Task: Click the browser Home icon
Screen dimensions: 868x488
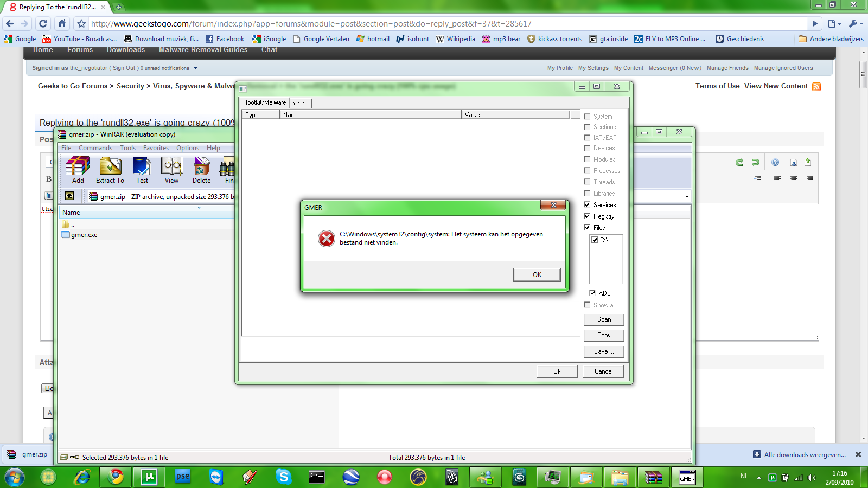Action: pos(62,23)
